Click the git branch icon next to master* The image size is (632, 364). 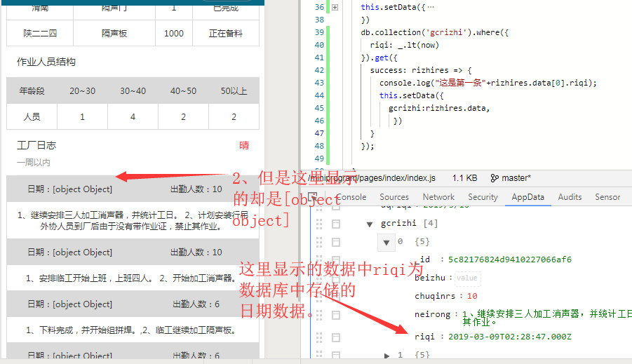tap(495, 177)
